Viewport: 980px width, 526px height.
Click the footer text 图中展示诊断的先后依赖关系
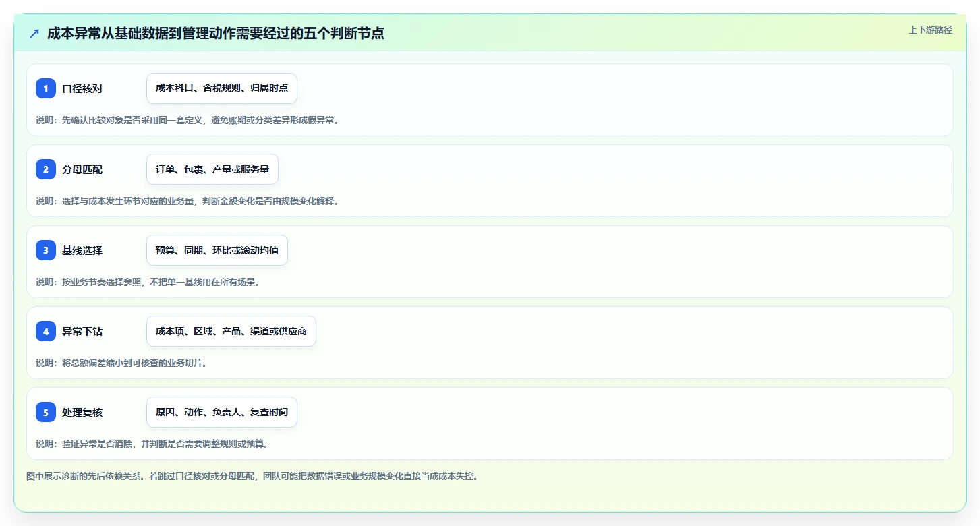84,476
